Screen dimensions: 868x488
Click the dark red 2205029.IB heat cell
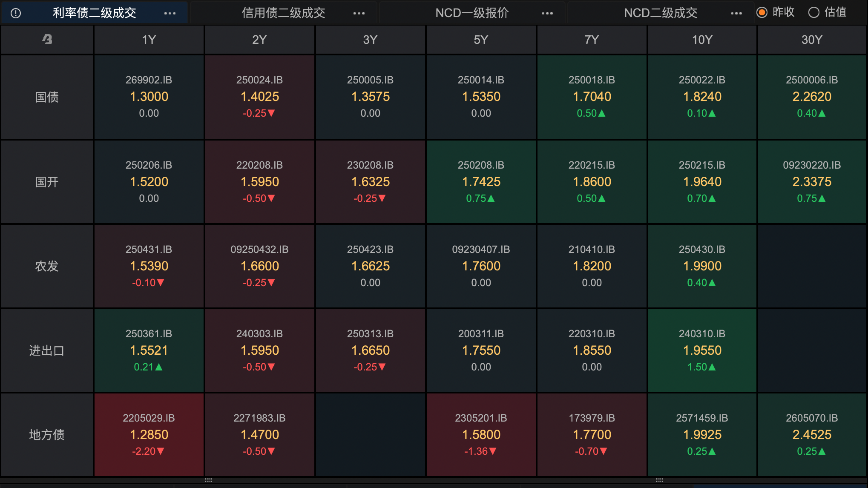149,434
